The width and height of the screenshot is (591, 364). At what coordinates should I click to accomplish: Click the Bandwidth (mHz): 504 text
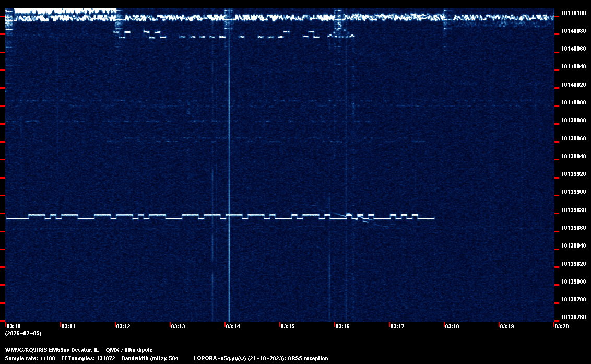point(150,358)
